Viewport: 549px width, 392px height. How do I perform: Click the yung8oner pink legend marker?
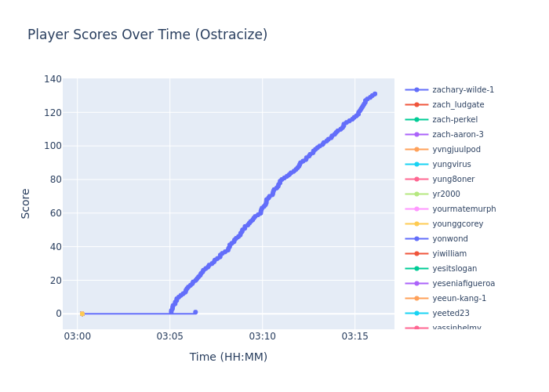pos(416,180)
